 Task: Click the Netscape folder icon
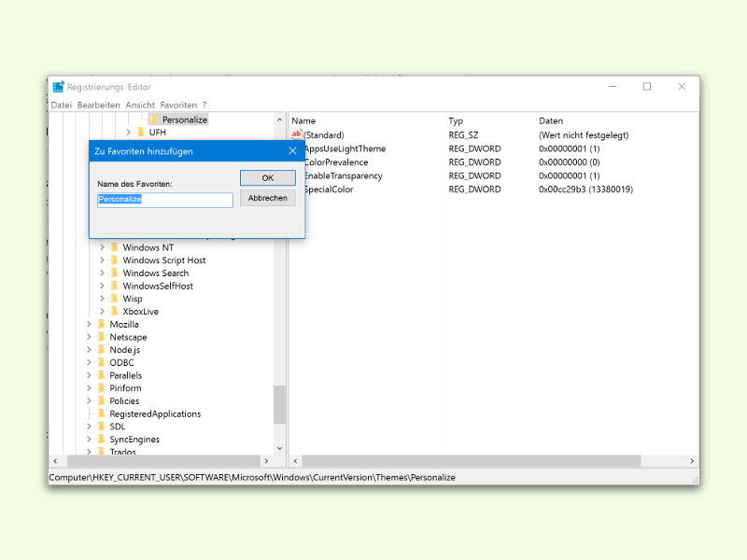click(101, 337)
